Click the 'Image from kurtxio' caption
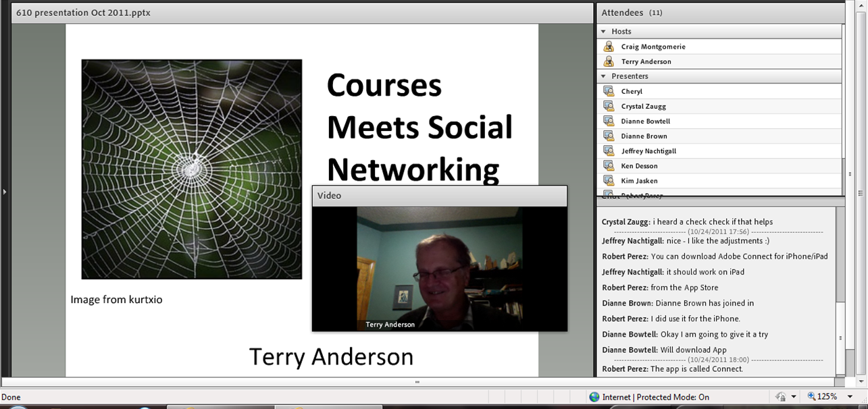Viewport: 868px width, 409px height. click(x=116, y=299)
